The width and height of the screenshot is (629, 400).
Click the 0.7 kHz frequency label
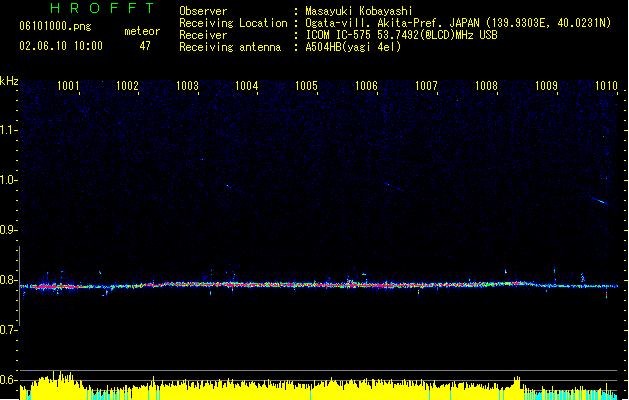tap(8, 330)
